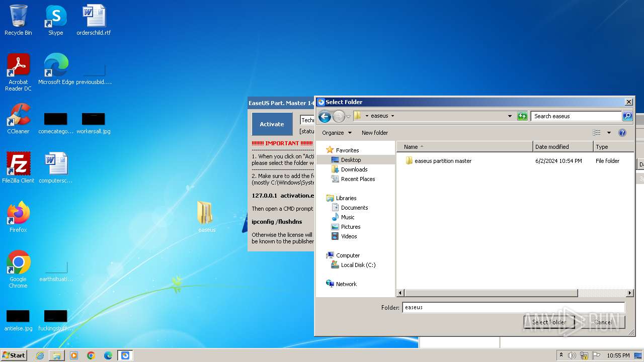
Task: Open Internet Explorer from the taskbar
Action: click(40, 355)
